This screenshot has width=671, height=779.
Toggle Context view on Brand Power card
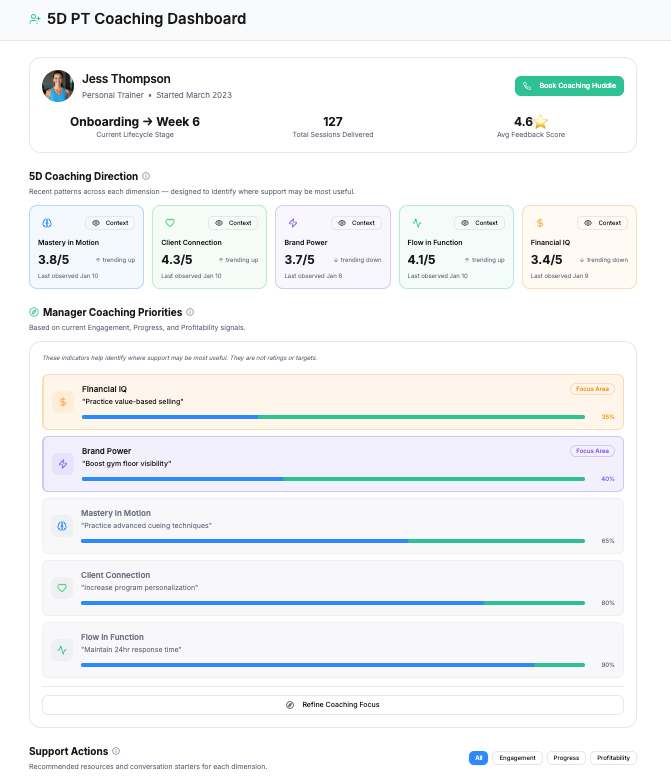coord(355,223)
